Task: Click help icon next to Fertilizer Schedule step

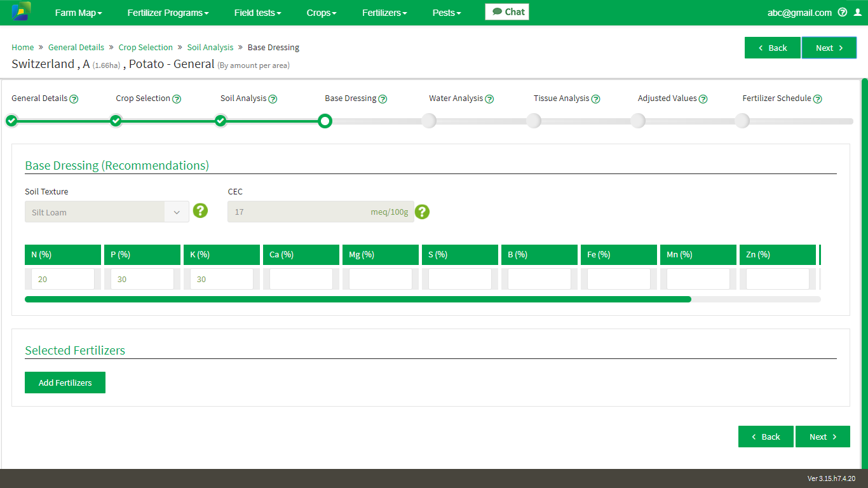Action: point(818,99)
